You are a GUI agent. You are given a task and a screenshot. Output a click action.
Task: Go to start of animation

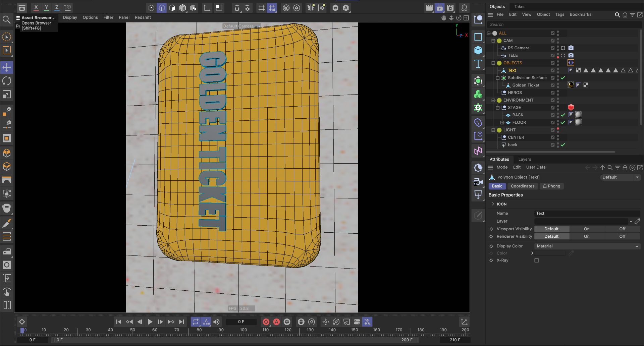point(119,322)
